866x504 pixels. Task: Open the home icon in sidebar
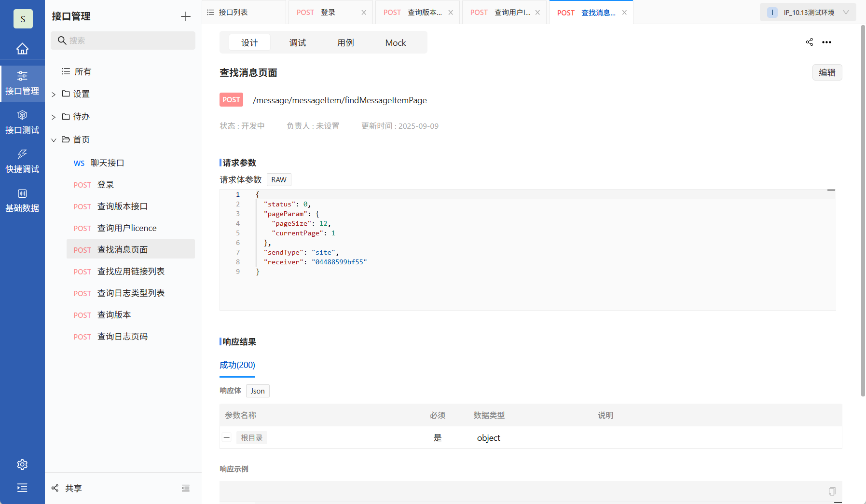(x=22, y=49)
